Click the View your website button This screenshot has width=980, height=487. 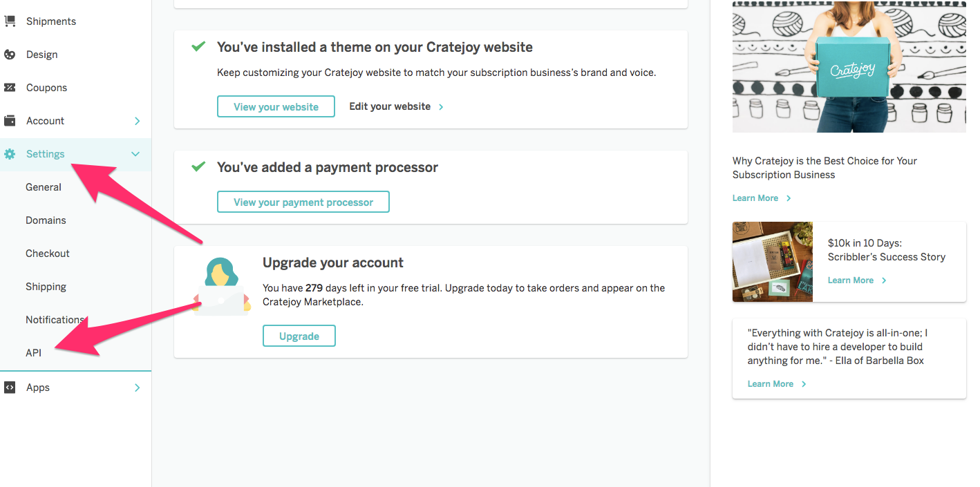(276, 106)
